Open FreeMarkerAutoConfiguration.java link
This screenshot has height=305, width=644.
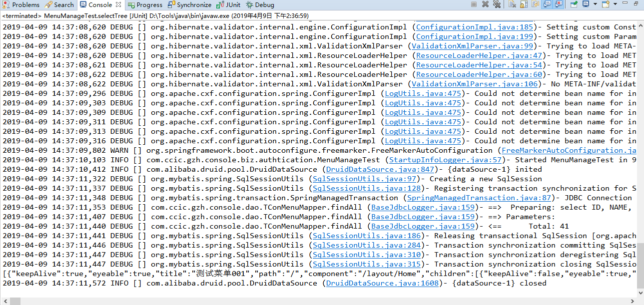pyautogui.click(x=569, y=150)
